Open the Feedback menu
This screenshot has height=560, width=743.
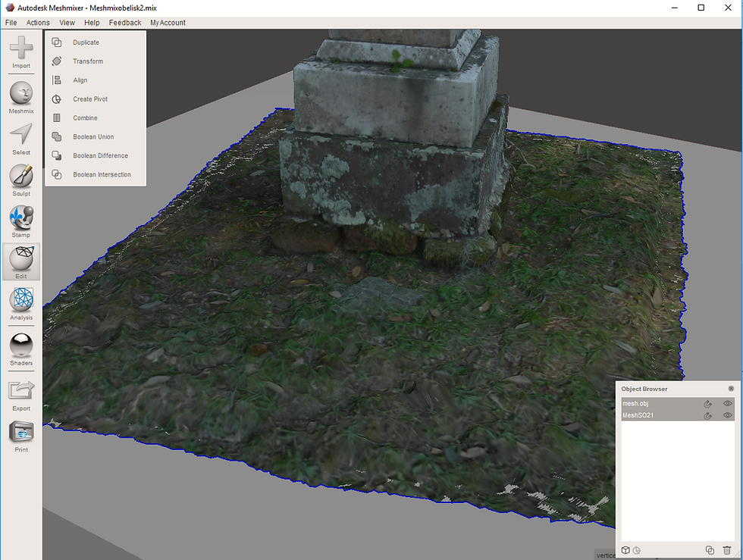(125, 23)
